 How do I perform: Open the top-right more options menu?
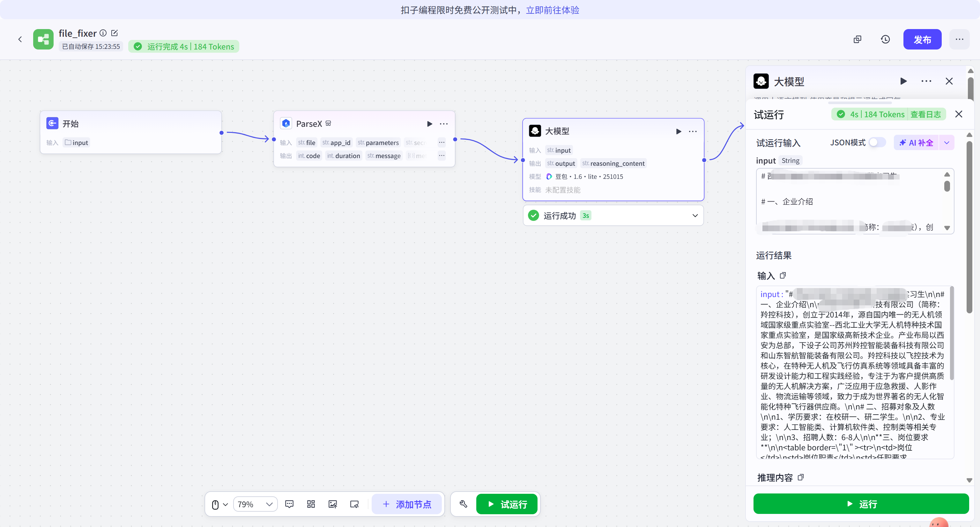click(x=959, y=39)
